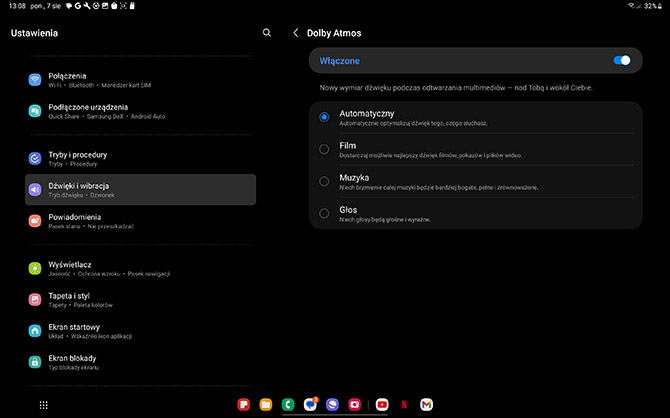Open Gmail from the taskbar

point(426,404)
